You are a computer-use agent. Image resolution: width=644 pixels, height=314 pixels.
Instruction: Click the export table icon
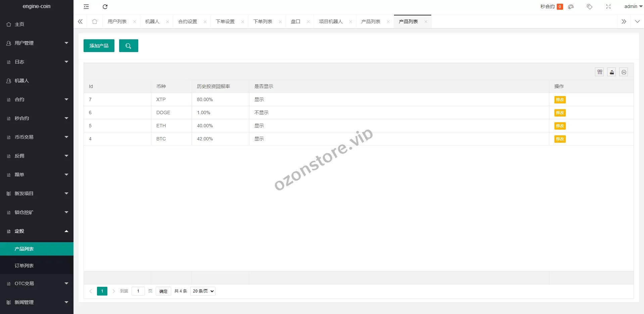click(611, 72)
